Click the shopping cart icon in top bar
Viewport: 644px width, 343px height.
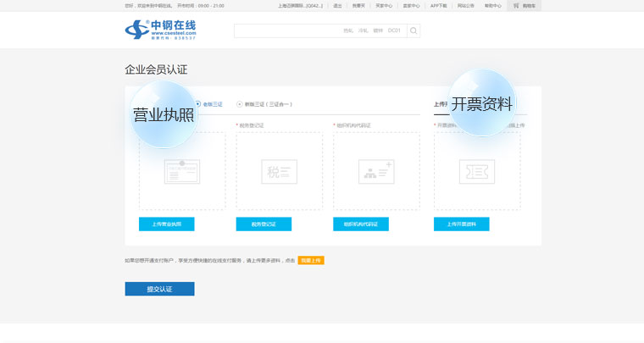click(x=516, y=5)
